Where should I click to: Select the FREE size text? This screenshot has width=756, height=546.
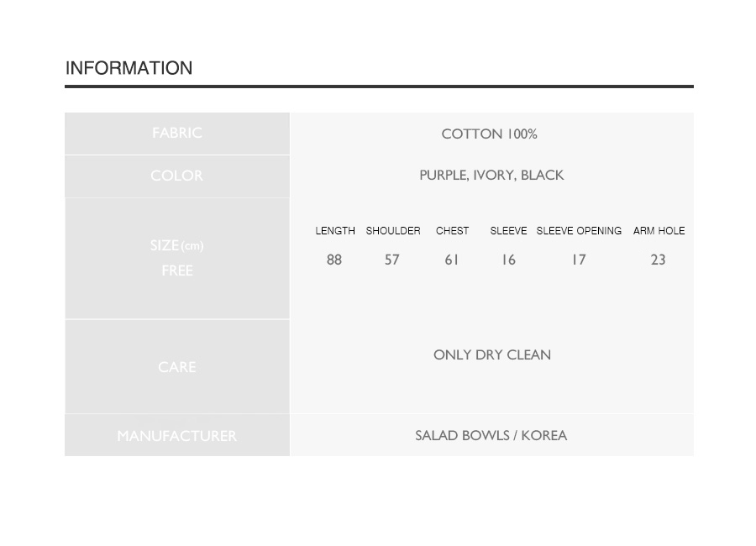(177, 270)
